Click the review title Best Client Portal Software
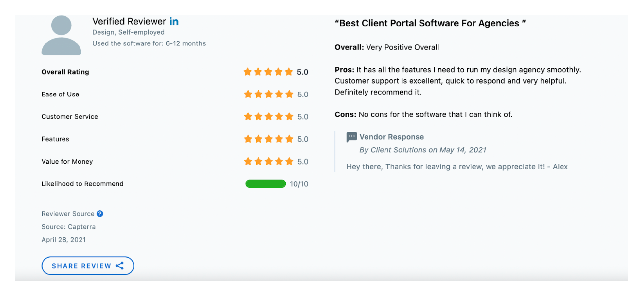 pos(430,23)
